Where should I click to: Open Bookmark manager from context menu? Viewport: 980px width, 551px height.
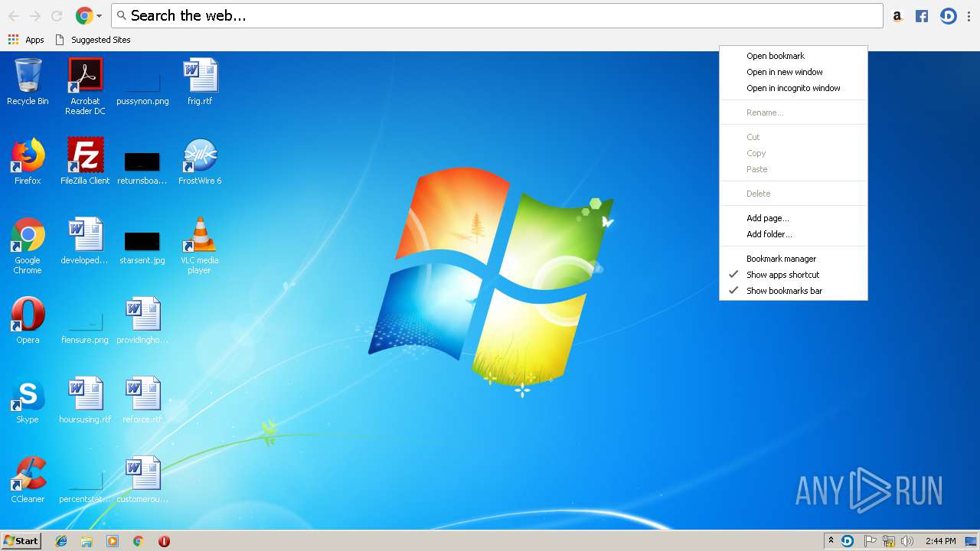793,259
